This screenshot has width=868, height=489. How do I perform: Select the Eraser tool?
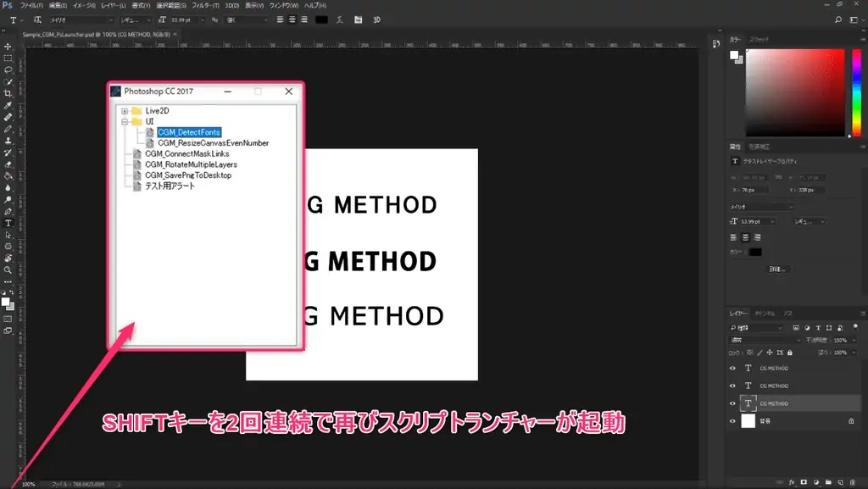pos(8,164)
